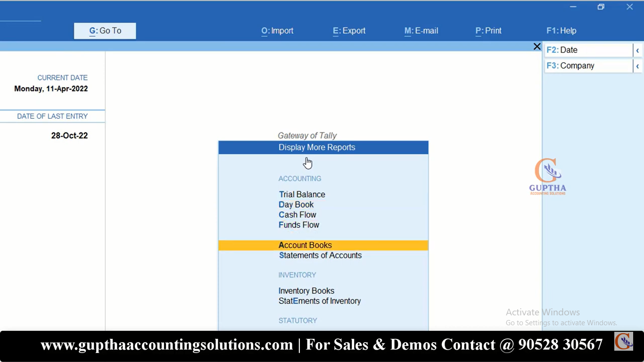The height and width of the screenshot is (362, 644).
Task: Open F1 Help
Action: (561, 31)
